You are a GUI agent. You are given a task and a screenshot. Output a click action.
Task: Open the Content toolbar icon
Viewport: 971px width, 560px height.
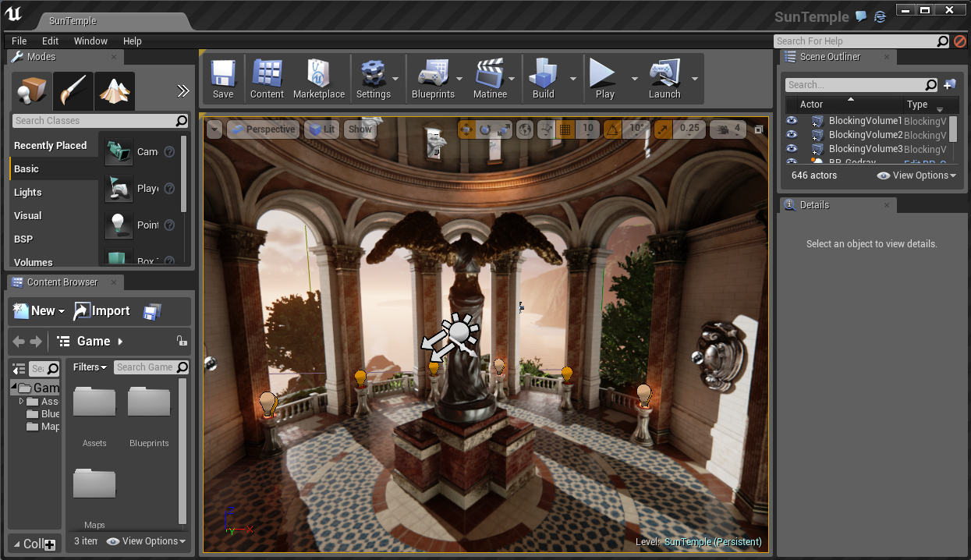(267, 79)
